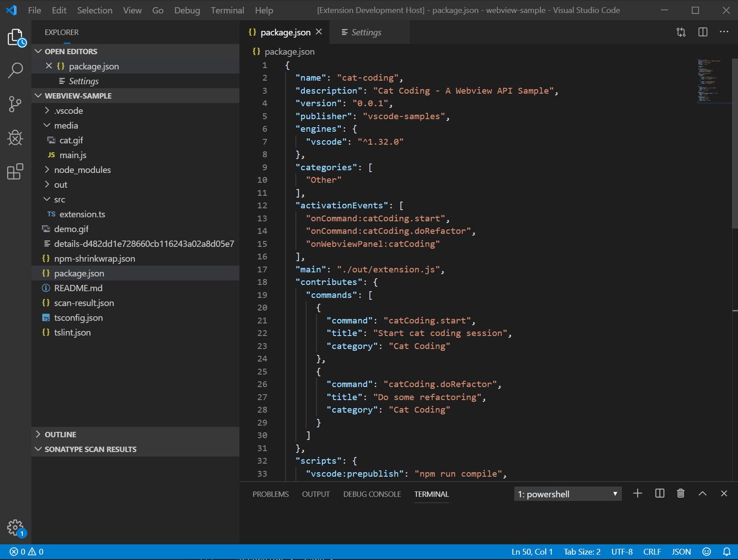The image size is (738, 560).
Task: Open the Source Control view
Action: coord(15,104)
